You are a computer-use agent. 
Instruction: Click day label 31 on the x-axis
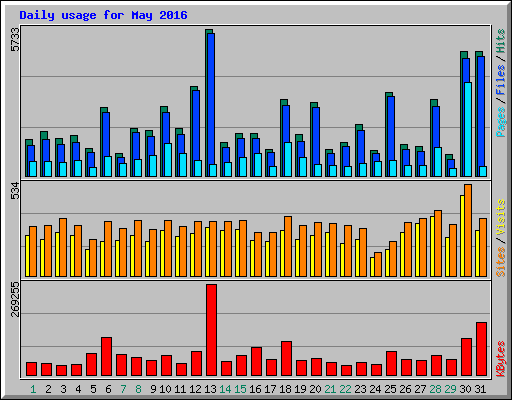coord(480,389)
